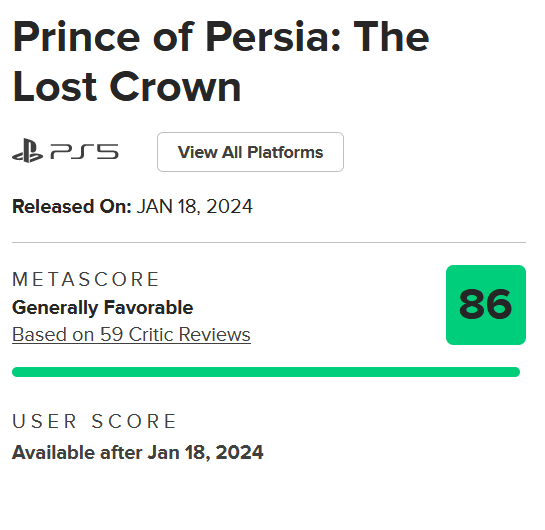Select the USER SCORE section heading
This screenshot has width=545, height=530.
coord(95,421)
